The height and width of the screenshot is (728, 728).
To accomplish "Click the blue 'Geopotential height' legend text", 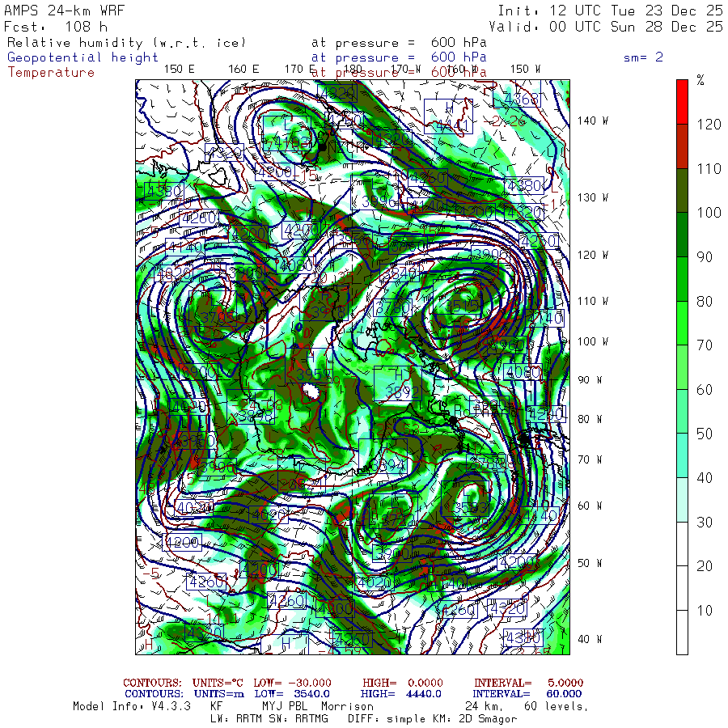I will (x=83, y=57).
